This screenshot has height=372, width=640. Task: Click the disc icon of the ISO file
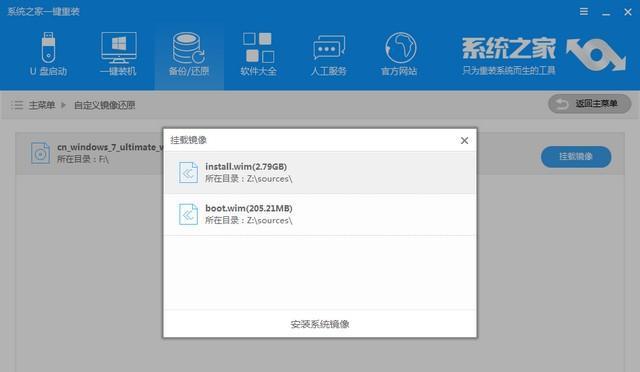click(x=40, y=153)
